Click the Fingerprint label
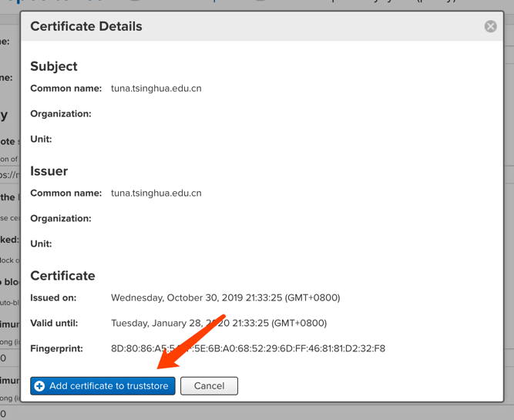514x420 pixels. (x=56, y=349)
